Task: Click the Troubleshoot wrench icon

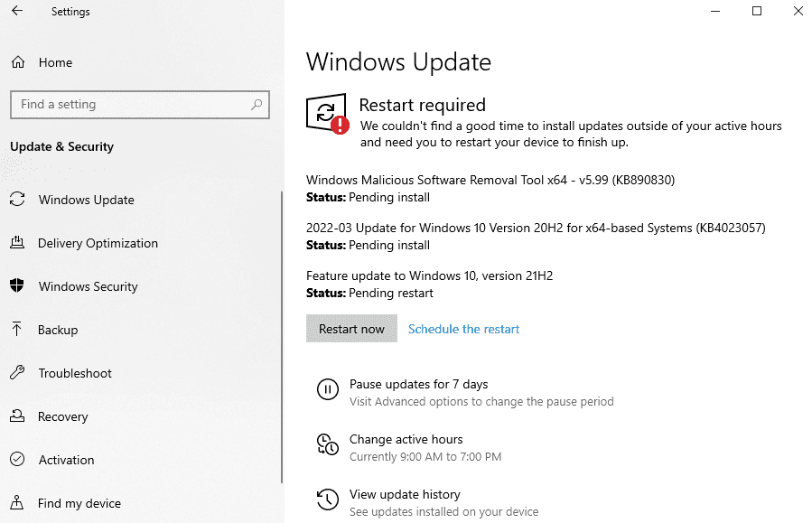Action: (x=17, y=372)
